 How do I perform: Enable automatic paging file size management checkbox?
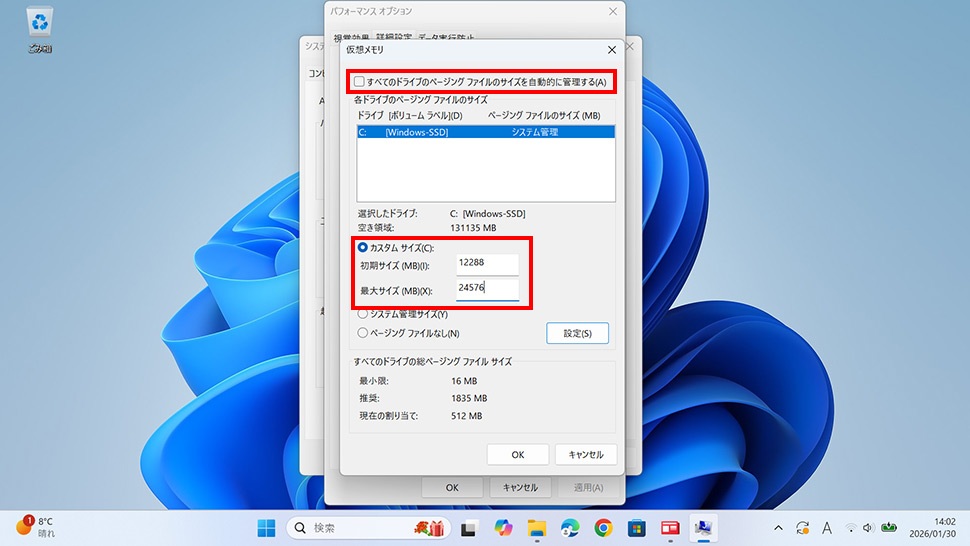(x=360, y=82)
